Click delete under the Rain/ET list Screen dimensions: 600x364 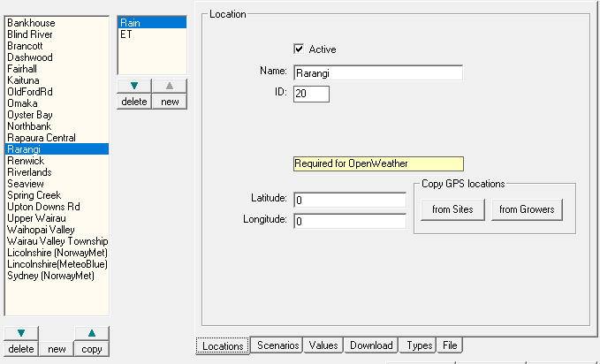[133, 102]
